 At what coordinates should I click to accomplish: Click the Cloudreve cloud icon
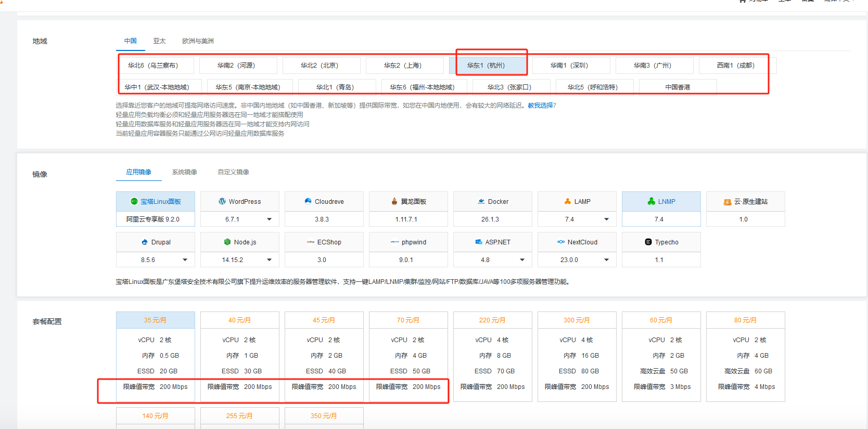click(308, 201)
